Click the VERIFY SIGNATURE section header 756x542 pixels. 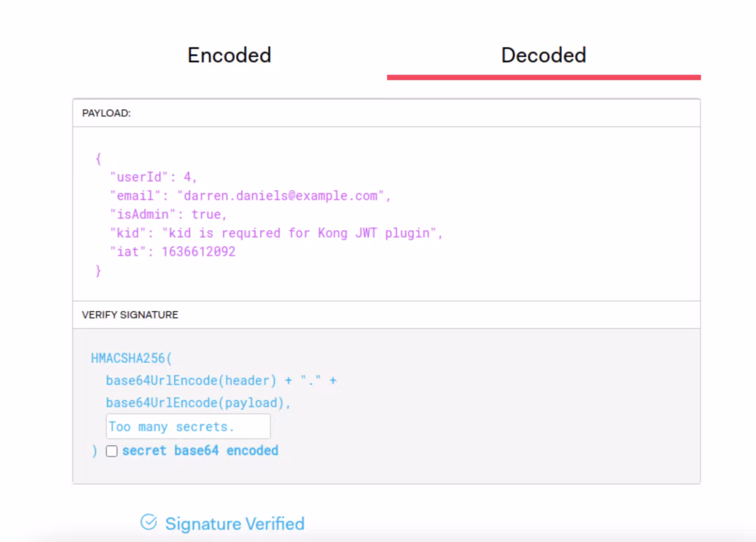coord(130,315)
